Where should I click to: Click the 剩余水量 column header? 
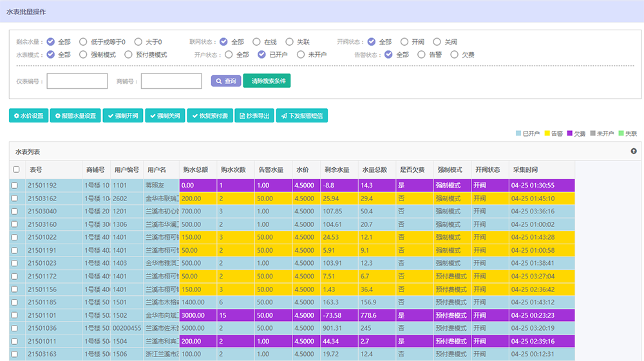tap(337, 170)
